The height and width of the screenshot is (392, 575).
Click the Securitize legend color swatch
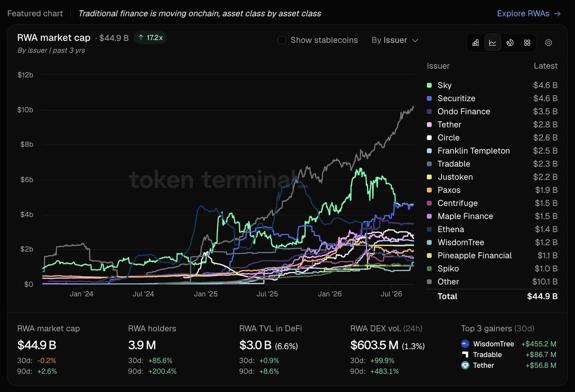coord(429,98)
